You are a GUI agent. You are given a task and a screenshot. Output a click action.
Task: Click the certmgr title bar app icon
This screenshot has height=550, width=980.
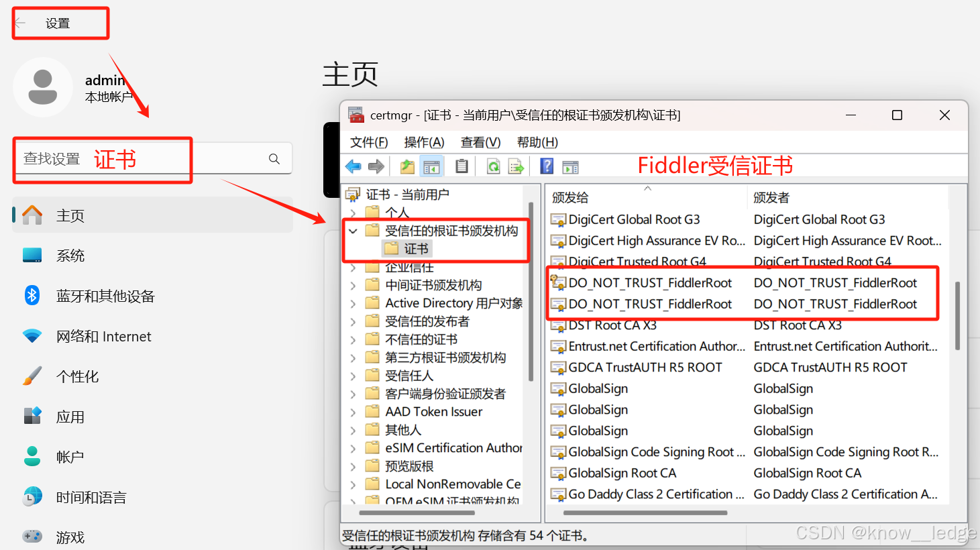[356, 115]
